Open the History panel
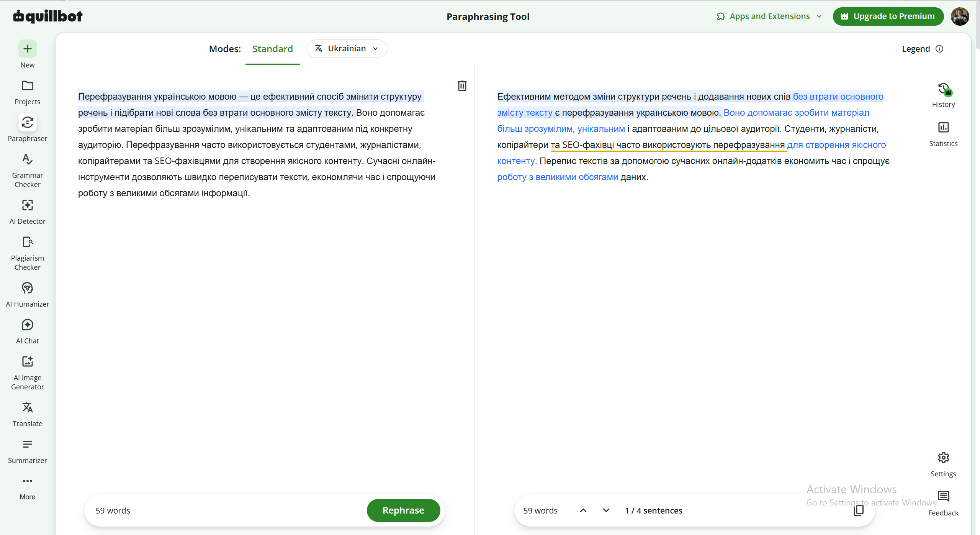Screen dimensions: 980x535 click(x=943, y=95)
